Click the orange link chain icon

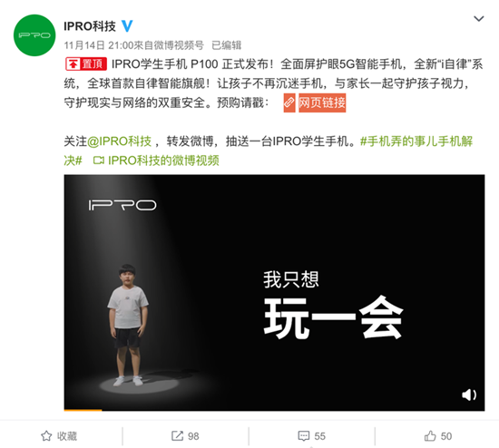(x=289, y=102)
